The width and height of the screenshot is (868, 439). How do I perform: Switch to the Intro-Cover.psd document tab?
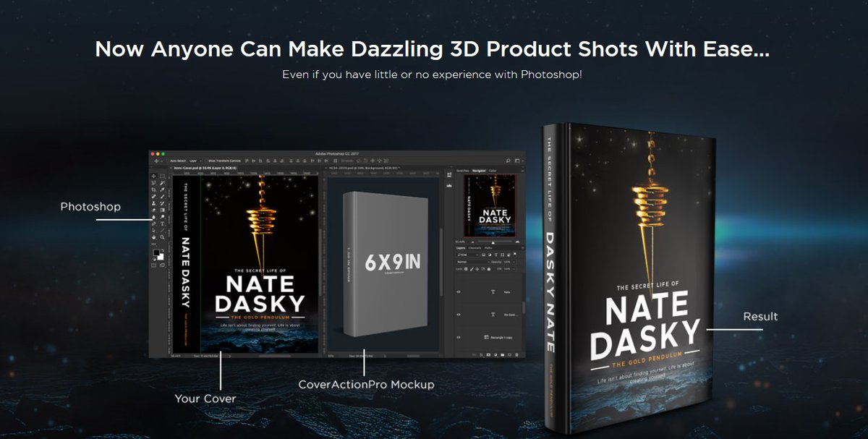[x=205, y=168]
